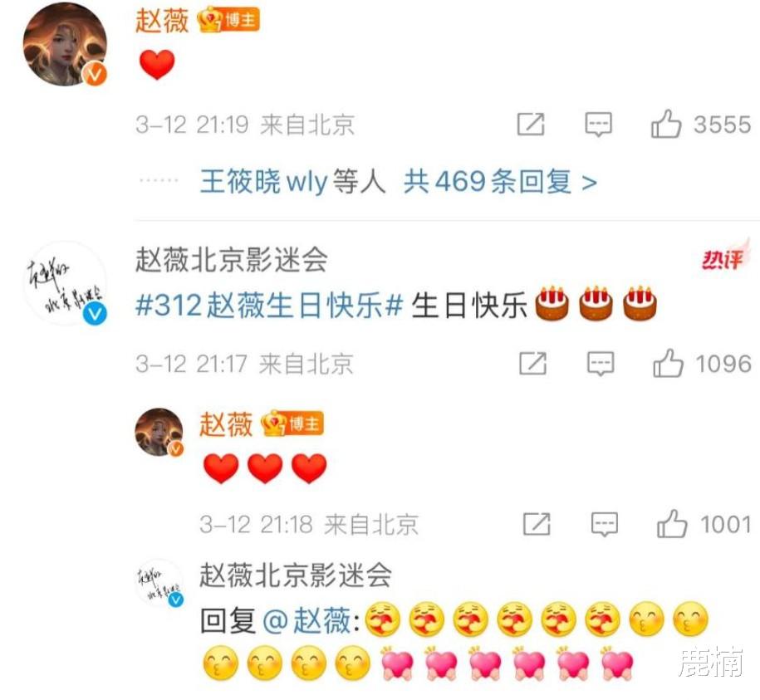The width and height of the screenshot is (760, 700).
Task: Tap the share icon on the 21:19 comment
Action: (531, 124)
